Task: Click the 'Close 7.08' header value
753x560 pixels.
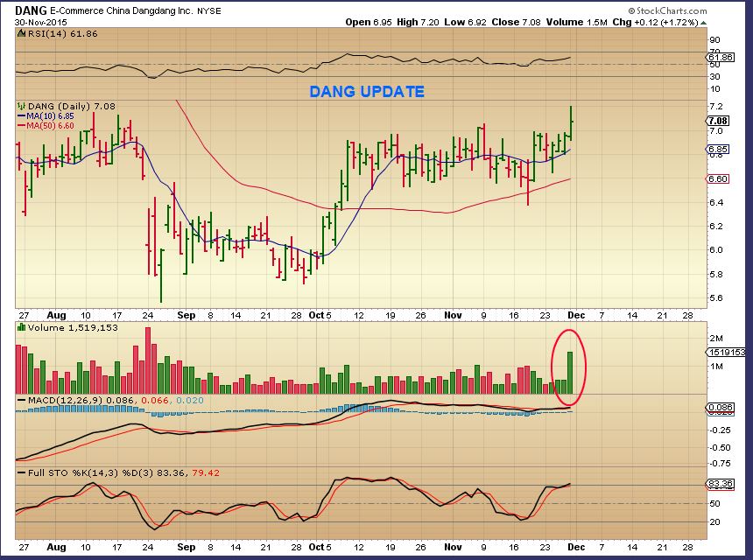Action: point(517,22)
